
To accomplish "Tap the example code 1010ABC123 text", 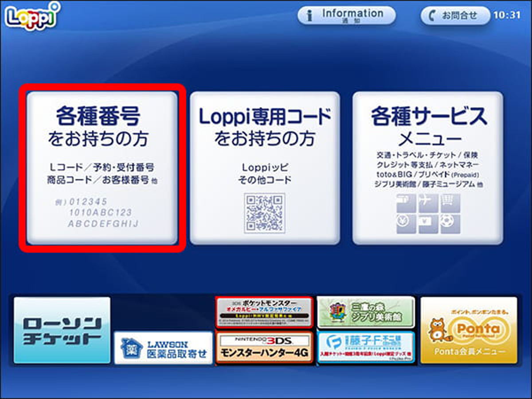I will pos(100,212).
